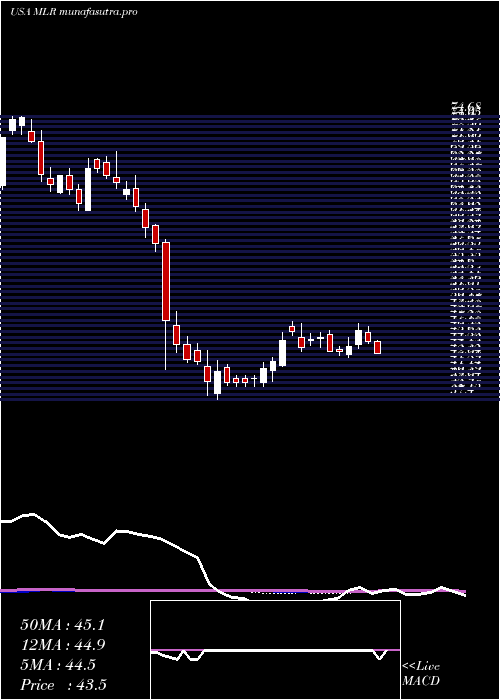
Task: Click the tallest red candlestick on the chart
Action: pyautogui.click(x=166, y=281)
